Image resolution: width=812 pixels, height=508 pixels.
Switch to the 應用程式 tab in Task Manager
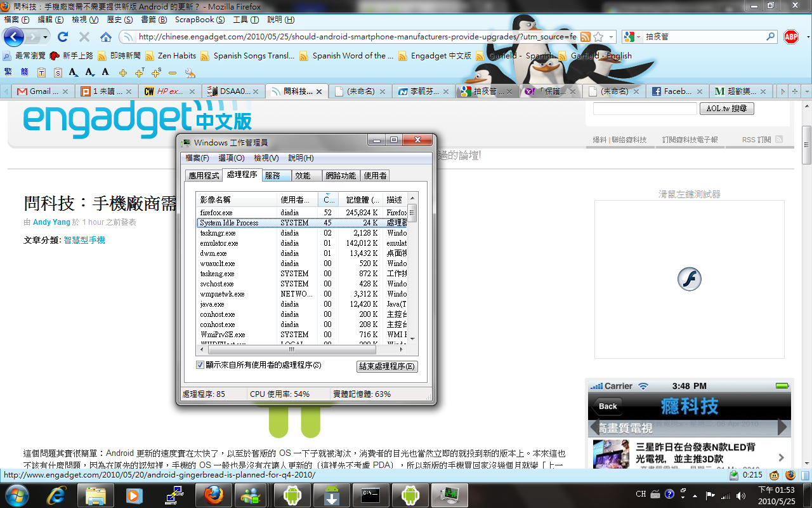pyautogui.click(x=204, y=175)
